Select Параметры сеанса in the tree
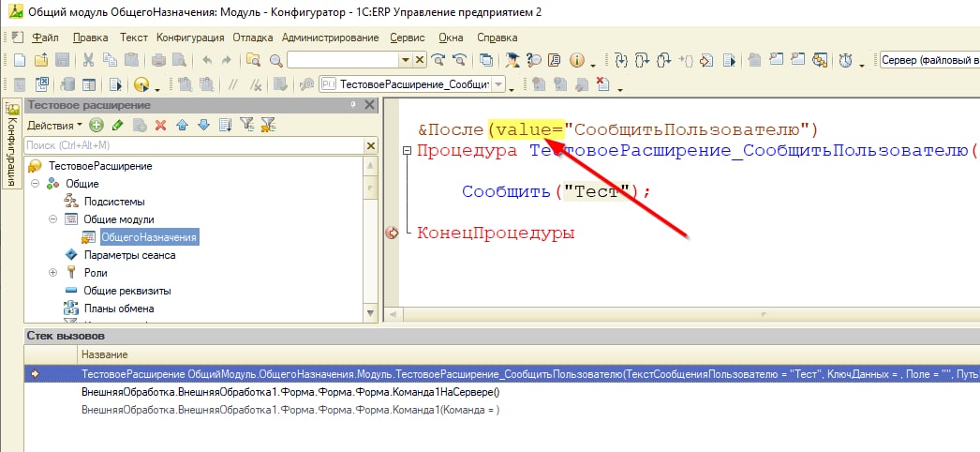The width and height of the screenshot is (980, 452). coord(129,255)
